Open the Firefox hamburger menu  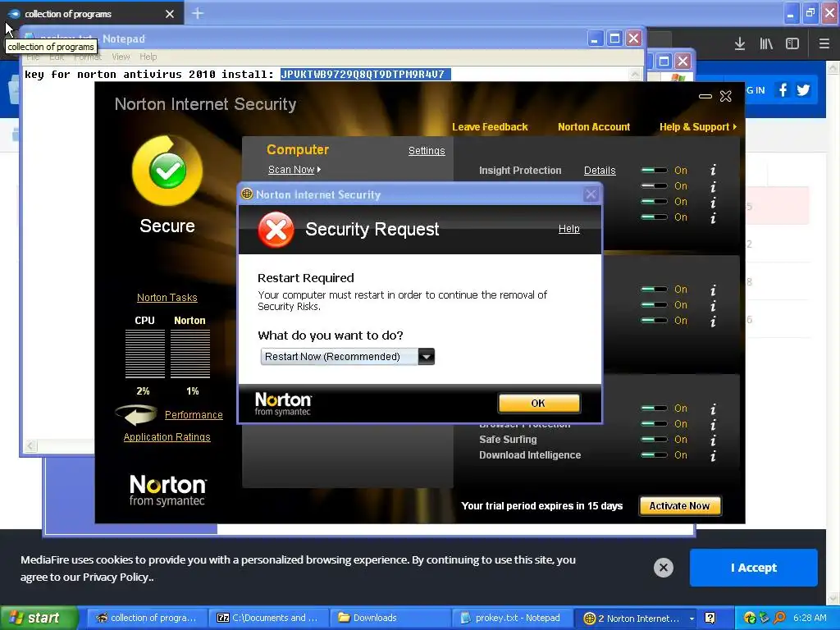pyautogui.click(x=824, y=43)
